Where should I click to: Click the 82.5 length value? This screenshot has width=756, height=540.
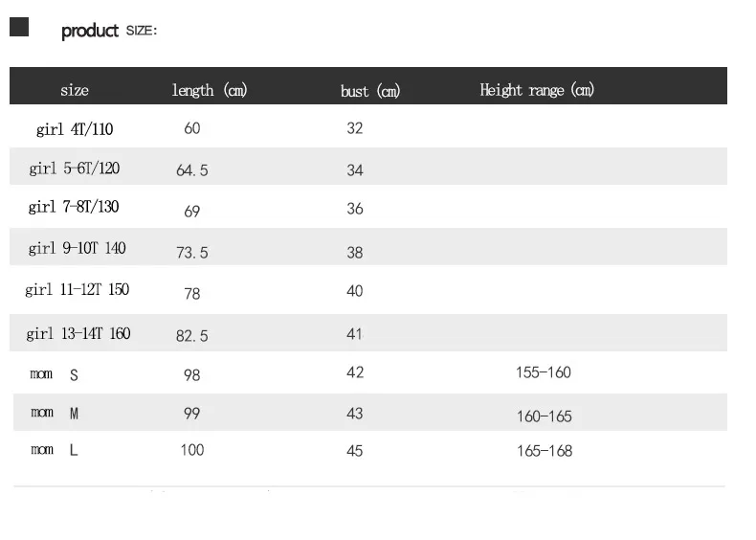click(x=192, y=336)
